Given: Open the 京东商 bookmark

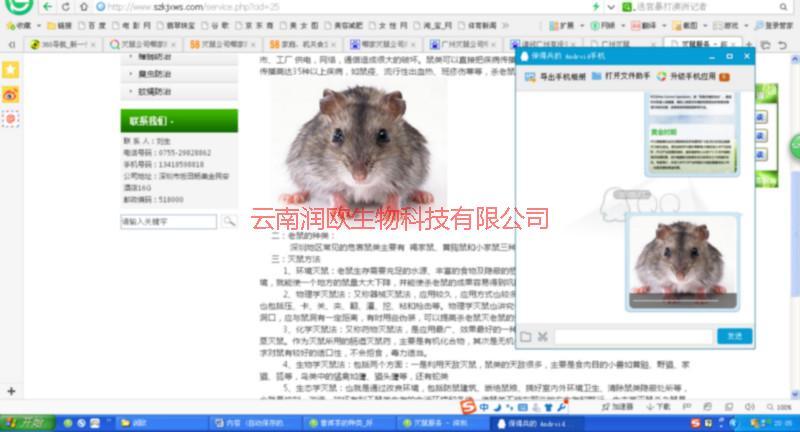Looking at the screenshot, I should [254, 25].
